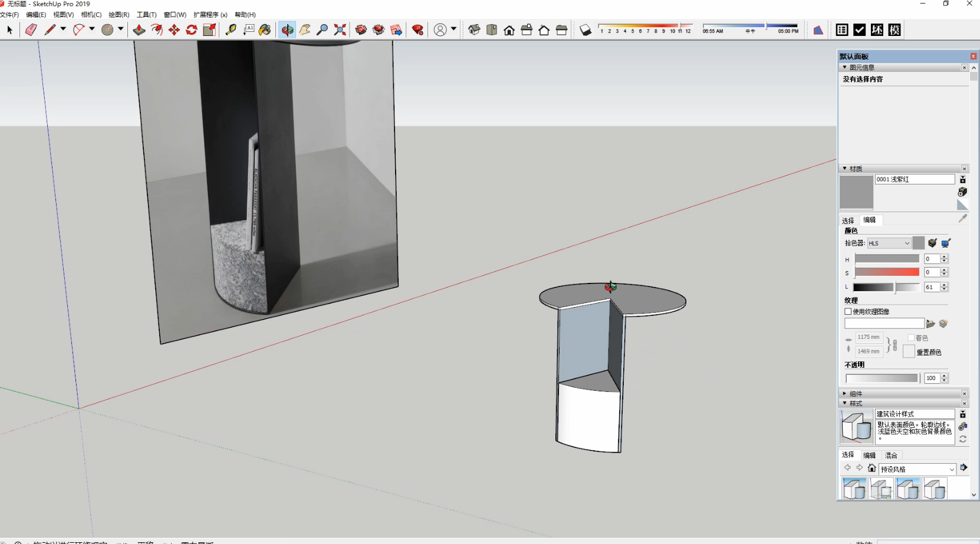Select the Circle shape tool
This screenshot has height=544, width=980.
click(107, 29)
